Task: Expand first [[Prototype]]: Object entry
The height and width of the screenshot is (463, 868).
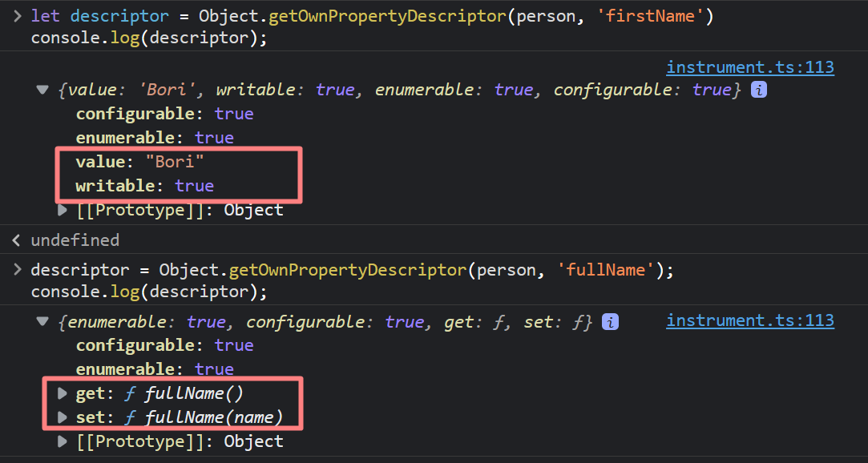Action: point(63,210)
